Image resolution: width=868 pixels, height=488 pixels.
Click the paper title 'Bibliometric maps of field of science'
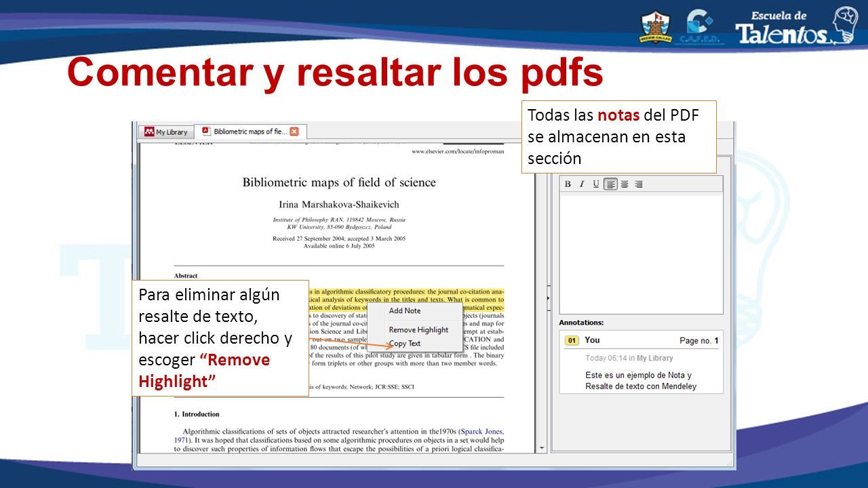339,182
